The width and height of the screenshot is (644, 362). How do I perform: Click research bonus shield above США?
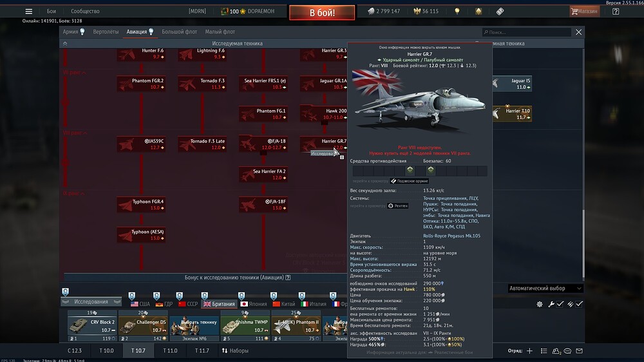click(131, 296)
